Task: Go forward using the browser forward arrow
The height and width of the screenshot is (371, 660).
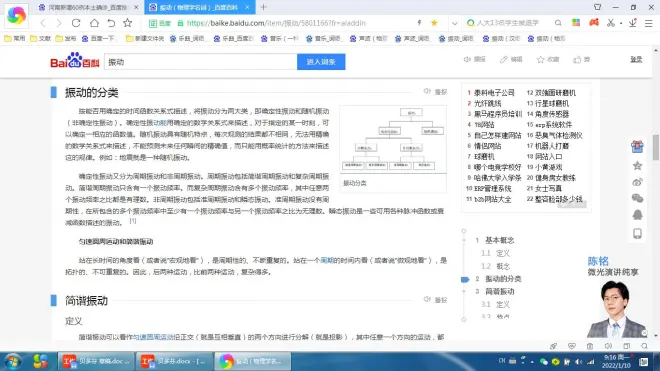Action: tap(59, 23)
